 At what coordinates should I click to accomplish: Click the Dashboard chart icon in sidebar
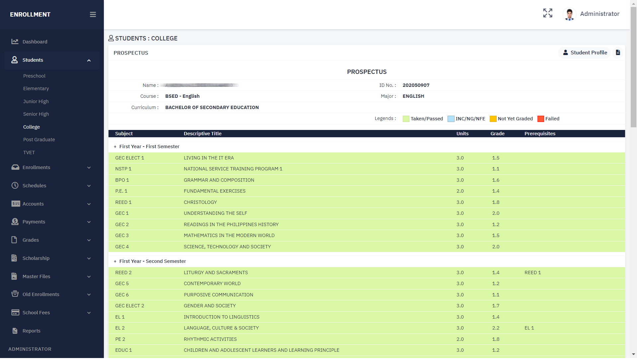pyautogui.click(x=15, y=42)
